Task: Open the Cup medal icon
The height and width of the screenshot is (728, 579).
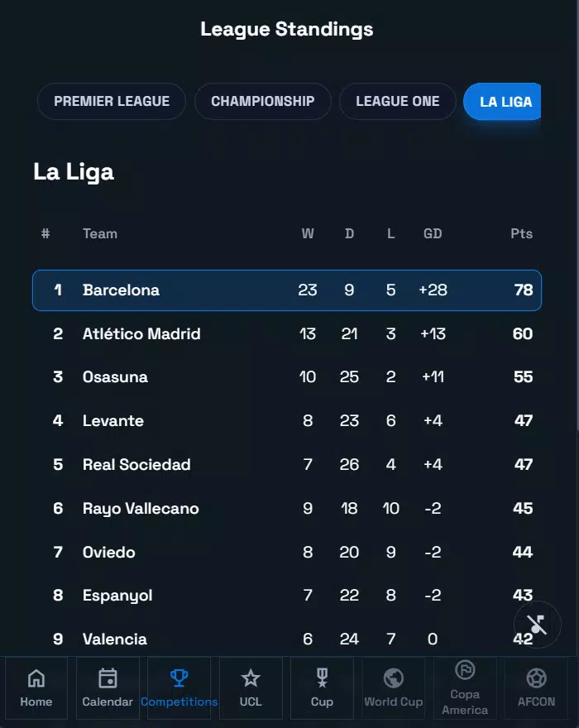Action: point(322,679)
